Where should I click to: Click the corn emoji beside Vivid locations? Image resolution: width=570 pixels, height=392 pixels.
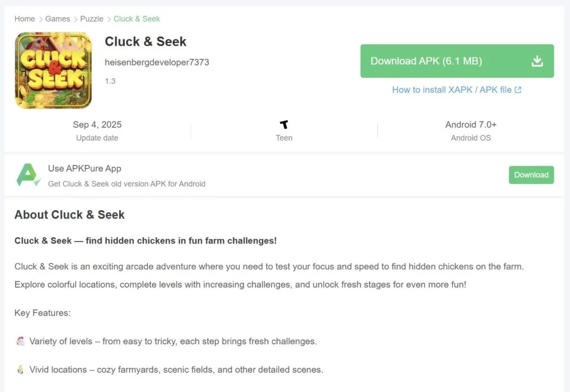tap(21, 370)
